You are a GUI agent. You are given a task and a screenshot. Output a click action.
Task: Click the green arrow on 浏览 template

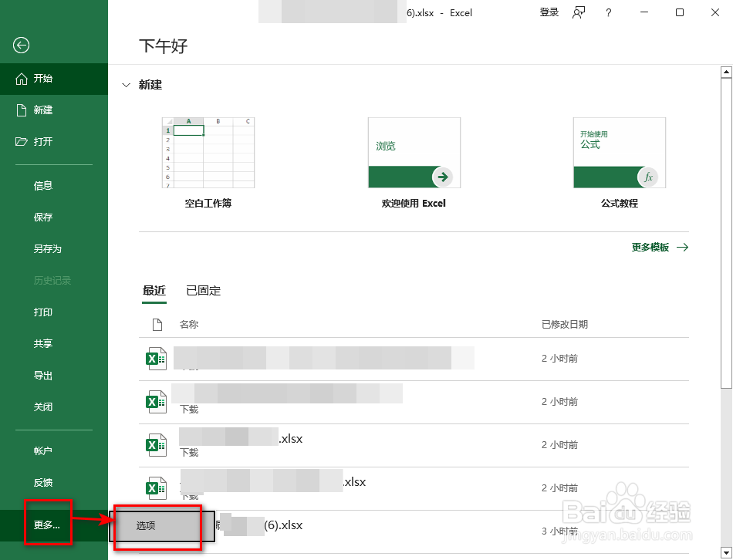coord(442,177)
